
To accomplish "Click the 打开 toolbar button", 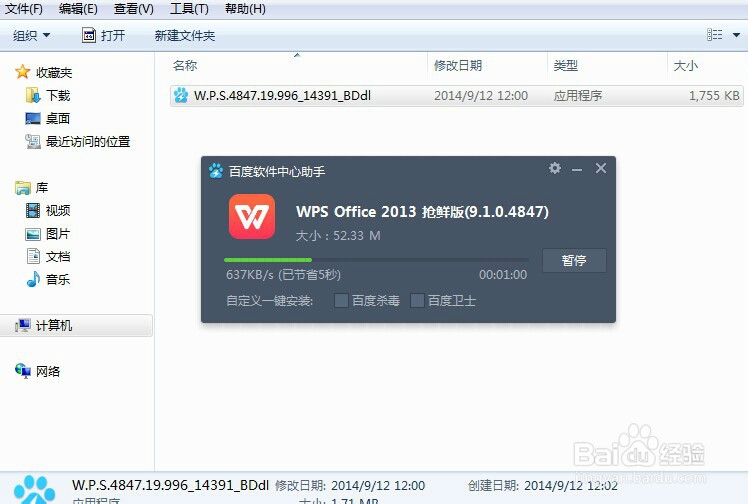I will point(104,35).
